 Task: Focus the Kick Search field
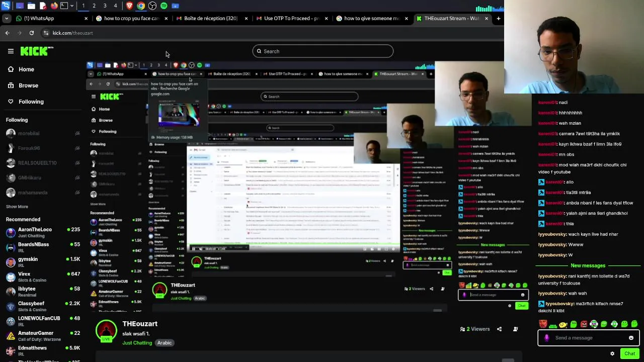coord(323,51)
